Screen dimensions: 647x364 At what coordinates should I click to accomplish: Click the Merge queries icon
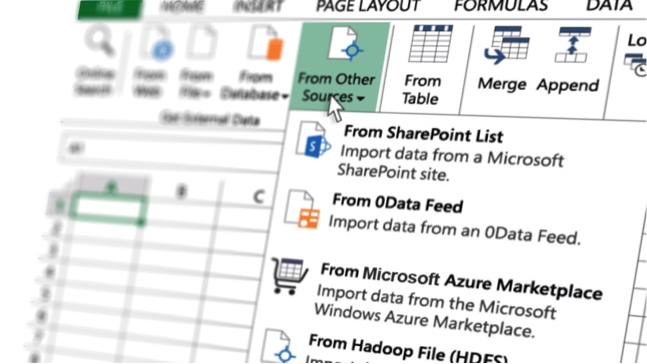point(507,45)
